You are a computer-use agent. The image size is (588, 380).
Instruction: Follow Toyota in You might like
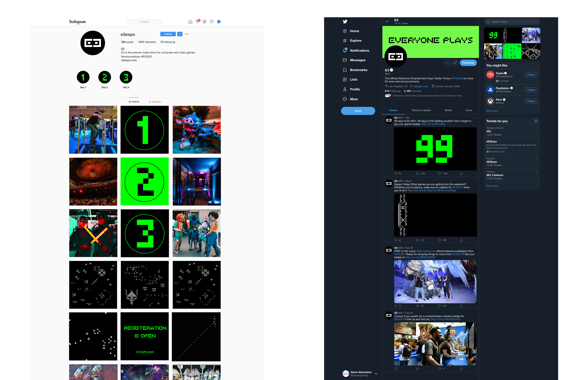[x=531, y=75]
